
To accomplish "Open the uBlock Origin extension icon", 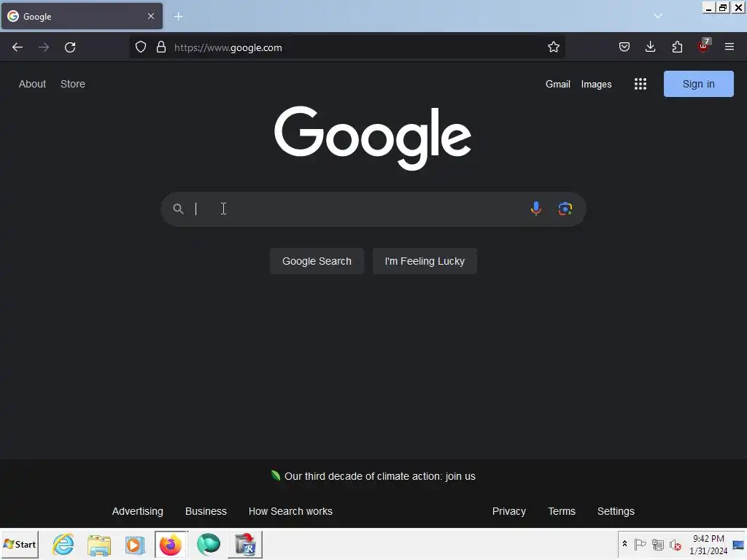I will point(703,46).
